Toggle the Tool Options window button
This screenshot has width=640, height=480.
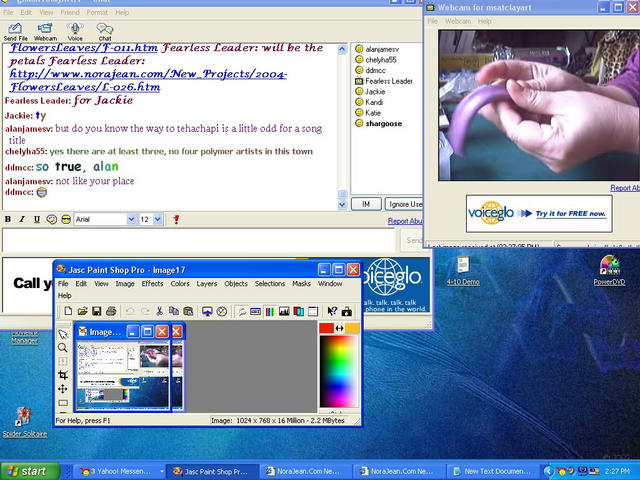point(256,312)
